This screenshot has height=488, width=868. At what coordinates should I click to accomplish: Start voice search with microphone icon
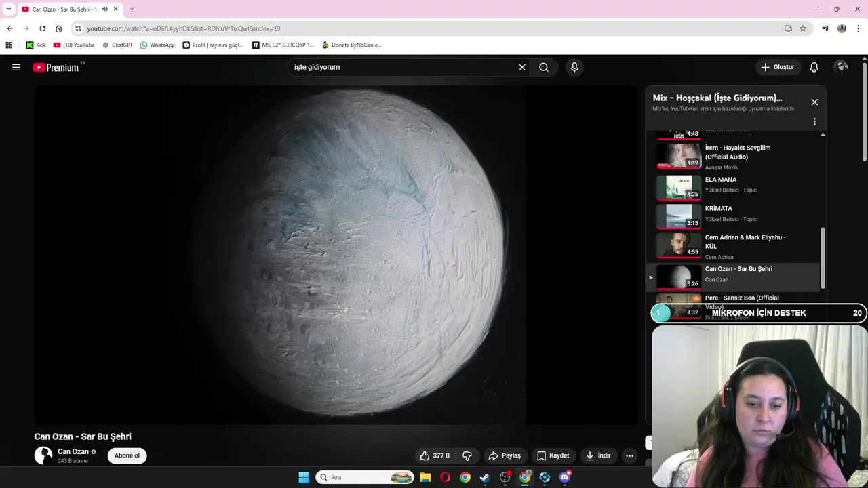(574, 67)
